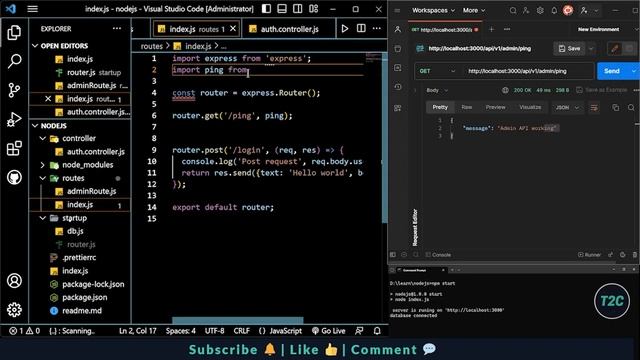This screenshot has height=360, width=640.
Task: Open Postman settings gear icon
Action: pos(540,11)
